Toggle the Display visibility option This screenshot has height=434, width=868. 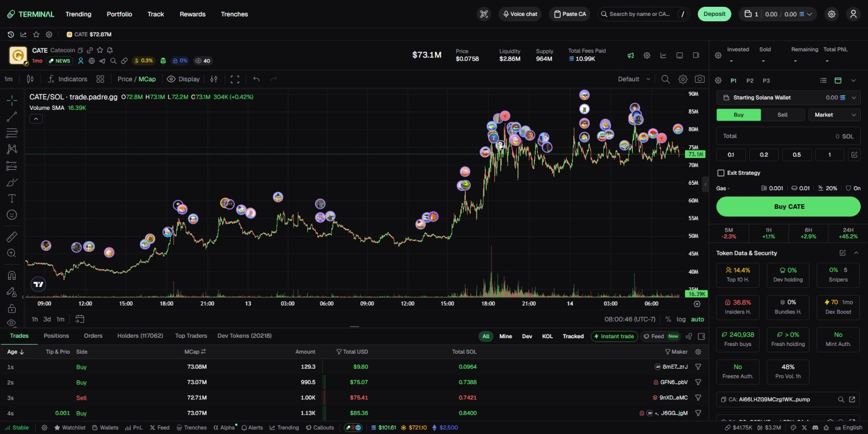pyautogui.click(x=183, y=79)
